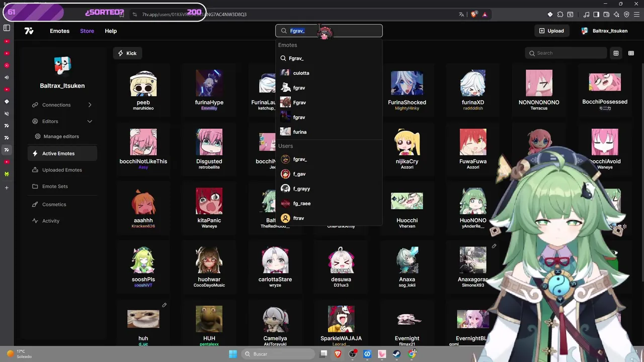Click the edit pencil on Anaxagoras emote

click(494, 246)
